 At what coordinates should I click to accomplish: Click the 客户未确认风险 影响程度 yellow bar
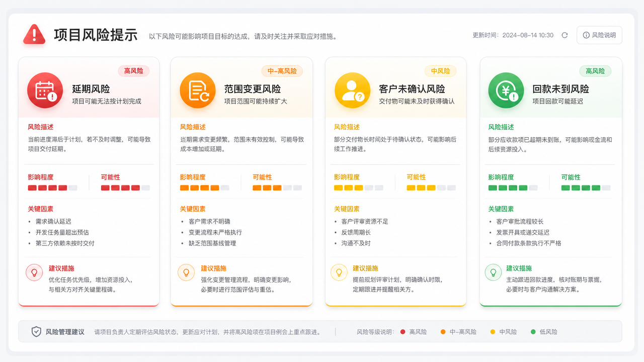click(x=359, y=188)
